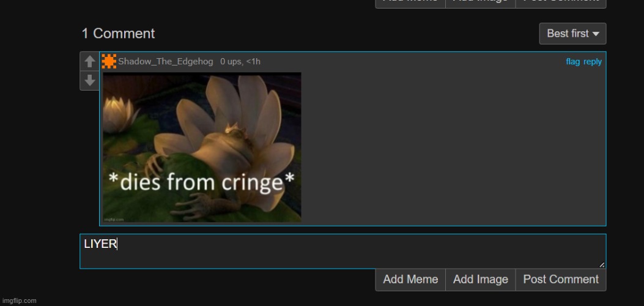
Task: Focus the comment text box containing LIYER
Action: [x=342, y=251]
